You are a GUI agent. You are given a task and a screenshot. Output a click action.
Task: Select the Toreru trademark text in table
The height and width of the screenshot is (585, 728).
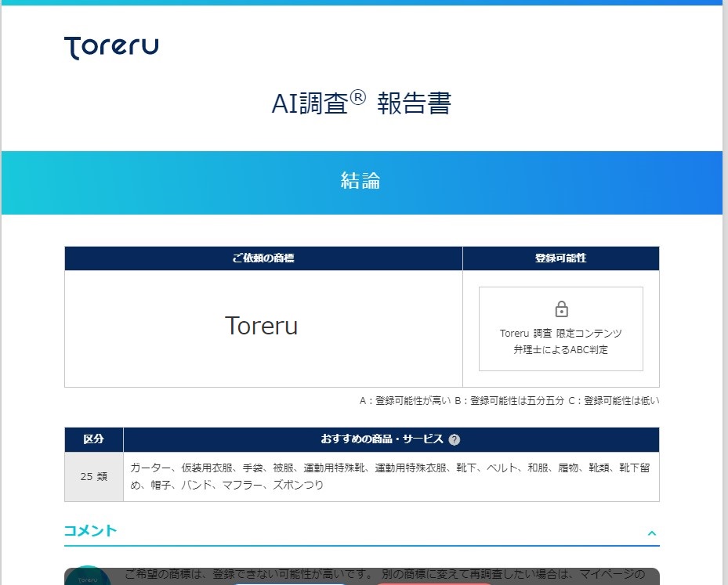pos(262,326)
